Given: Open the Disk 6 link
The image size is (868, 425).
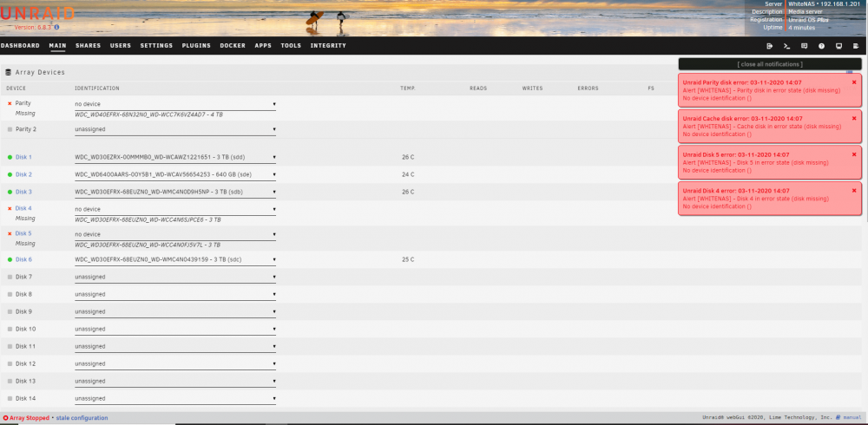Looking at the screenshot, I should (x=23, y=259).
